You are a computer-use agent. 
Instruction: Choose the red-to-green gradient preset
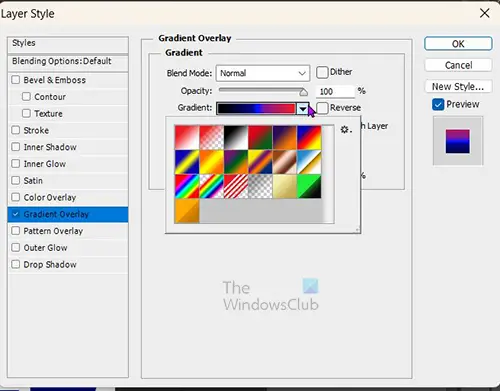260,137
